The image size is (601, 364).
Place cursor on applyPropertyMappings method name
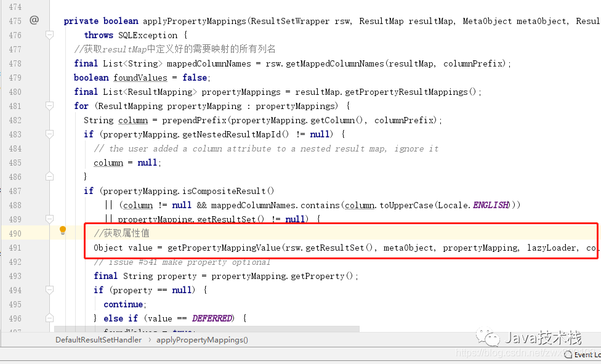pyautogui.click(x=195, y=21)
